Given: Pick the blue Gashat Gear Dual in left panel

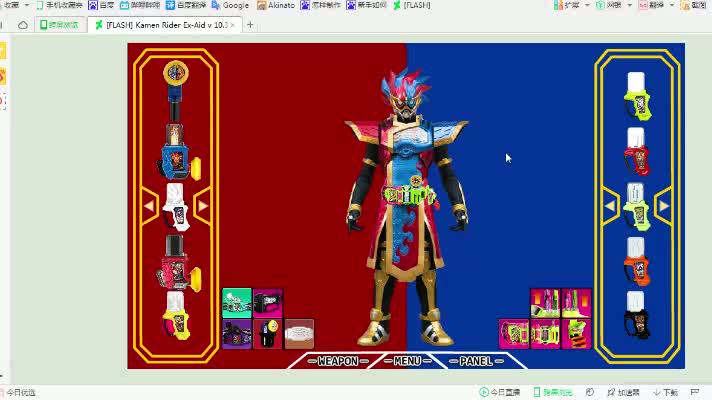Looking at the screenshot, I should pos(178,153).
